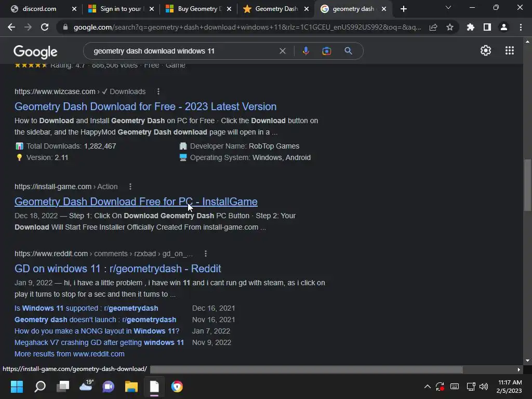Open a new browser tab
This screenshot has width=532, height=399.
click(x=403, y=9)
